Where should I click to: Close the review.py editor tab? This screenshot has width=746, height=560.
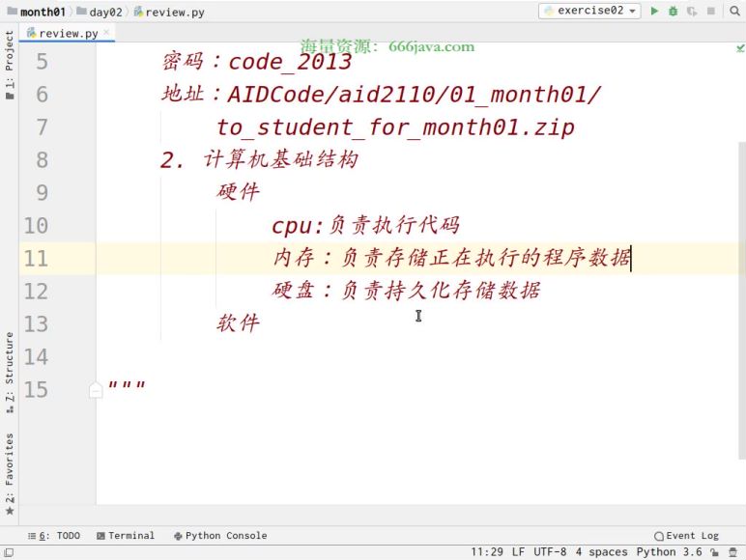tap(106, 33)
